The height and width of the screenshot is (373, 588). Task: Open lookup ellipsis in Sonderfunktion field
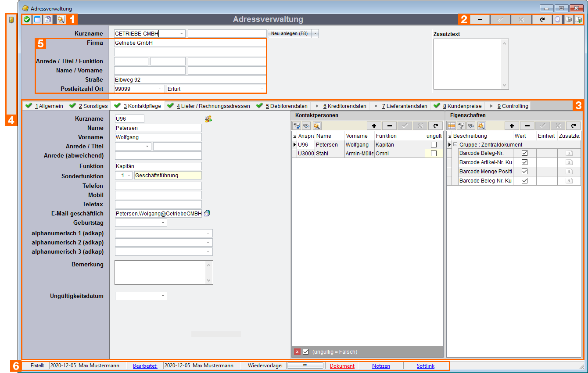point(128,175)
